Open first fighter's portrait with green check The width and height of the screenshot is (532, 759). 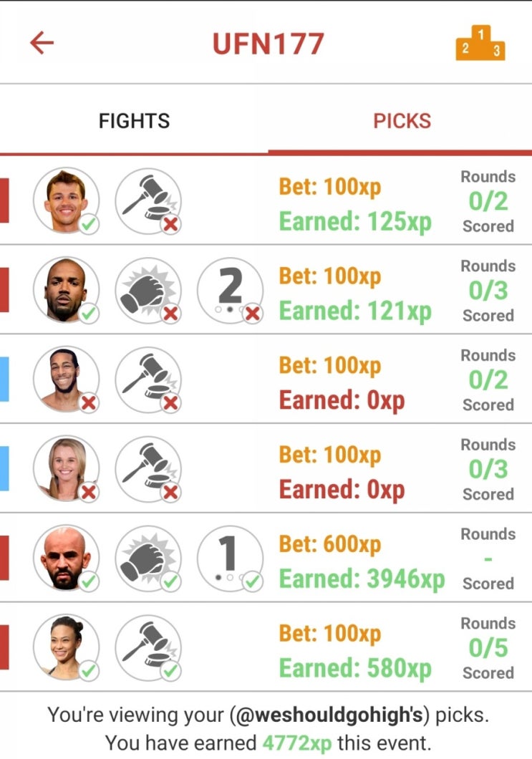click(67, 201)
